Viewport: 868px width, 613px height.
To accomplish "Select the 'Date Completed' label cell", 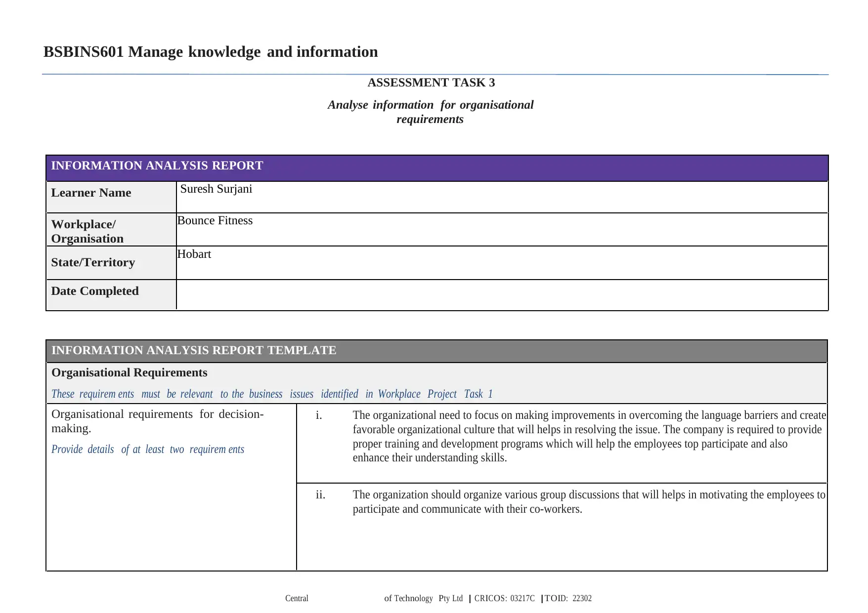I will [x=111, y=295].
